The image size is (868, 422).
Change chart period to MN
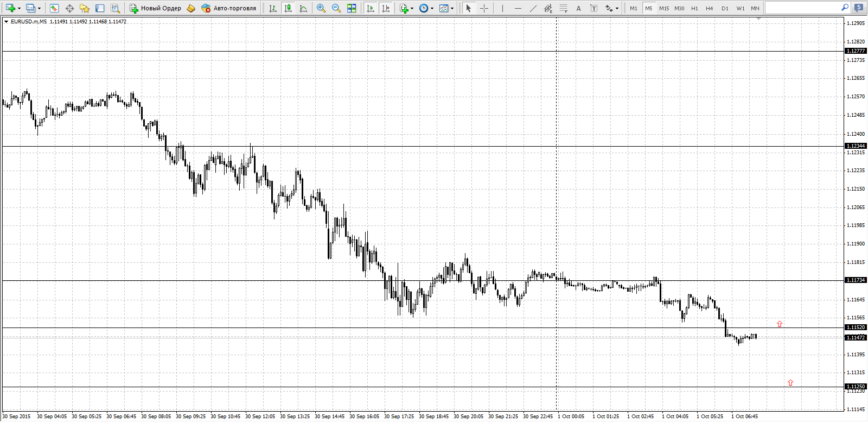pos(755,8)
